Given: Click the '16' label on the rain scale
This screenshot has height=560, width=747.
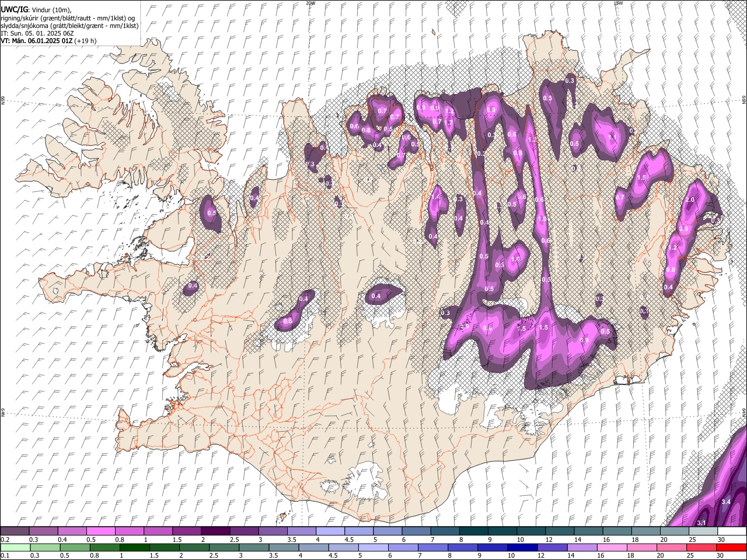Looking at the screenshot, I should point(601,556).
